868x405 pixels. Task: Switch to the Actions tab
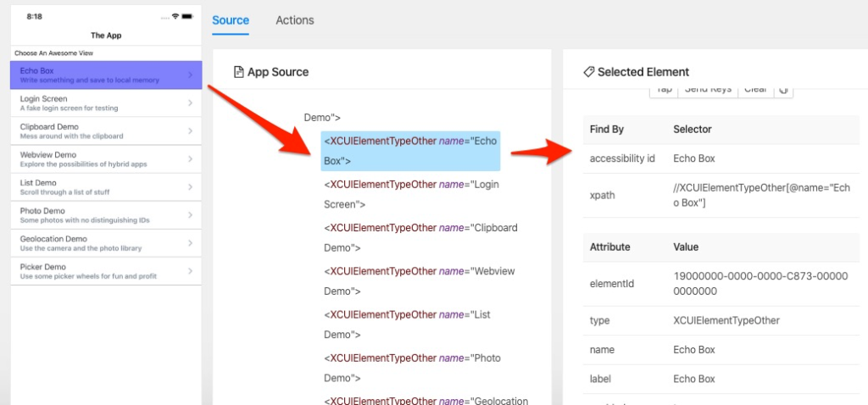coord(295,20)
